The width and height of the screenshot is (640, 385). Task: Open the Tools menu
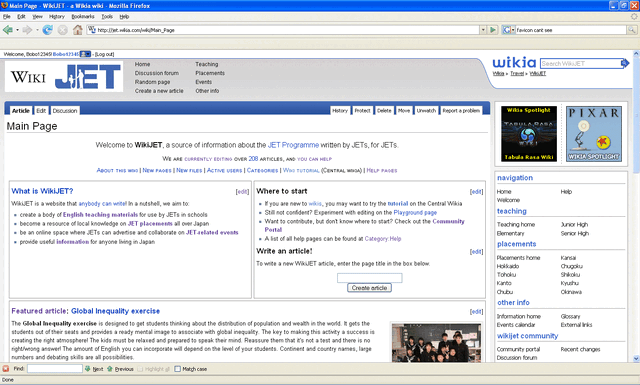click(x=107, y=17)
